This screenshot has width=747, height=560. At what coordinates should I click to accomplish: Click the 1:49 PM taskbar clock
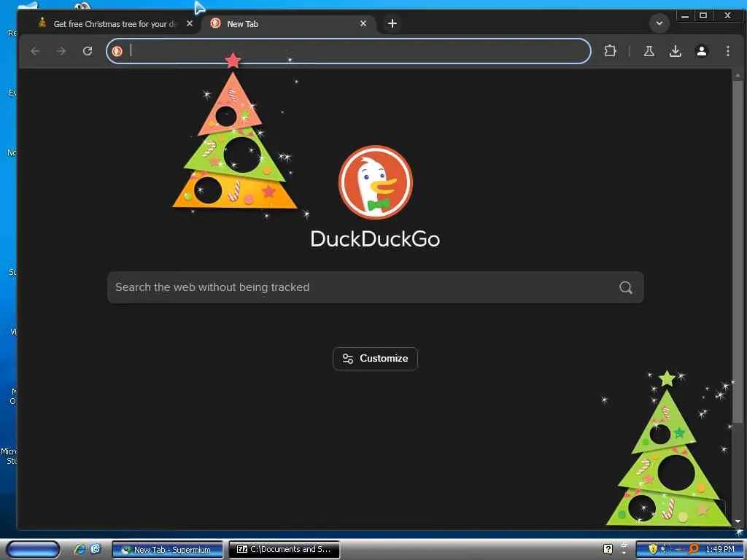[720, 549]
